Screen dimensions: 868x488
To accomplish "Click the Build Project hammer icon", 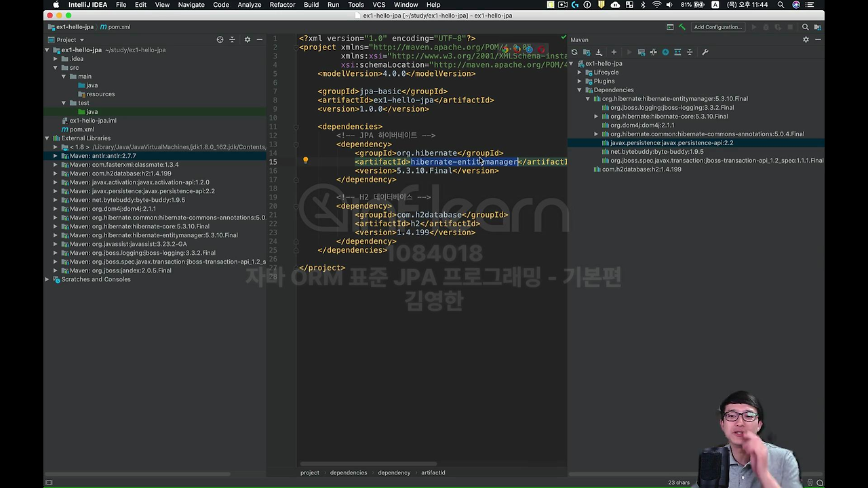I will click(682, 27).
